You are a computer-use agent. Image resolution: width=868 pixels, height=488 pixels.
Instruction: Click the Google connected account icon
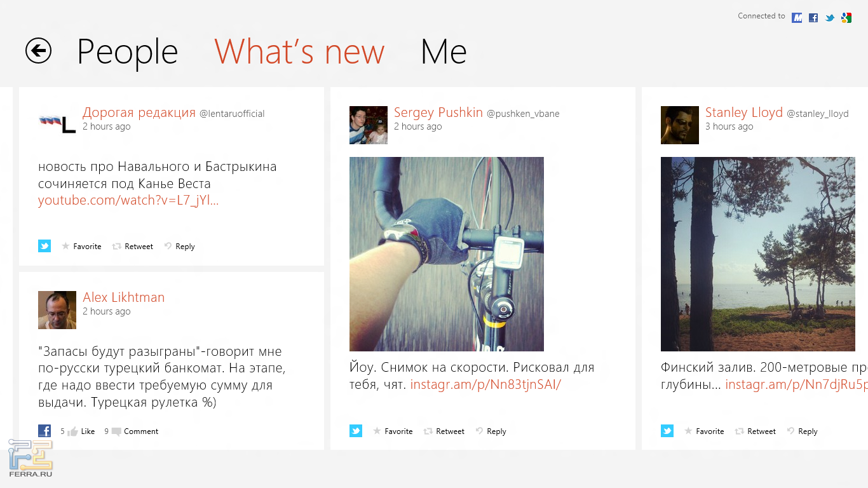(x=846, y=18)
